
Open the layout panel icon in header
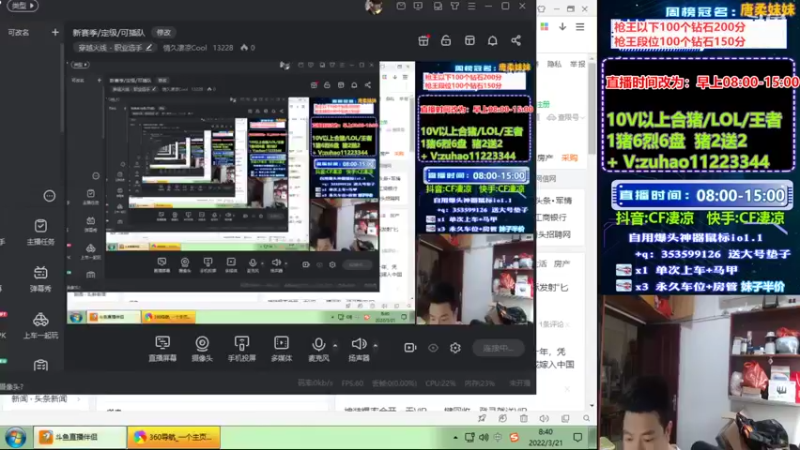pyautogui.click(x=470, y=40)
